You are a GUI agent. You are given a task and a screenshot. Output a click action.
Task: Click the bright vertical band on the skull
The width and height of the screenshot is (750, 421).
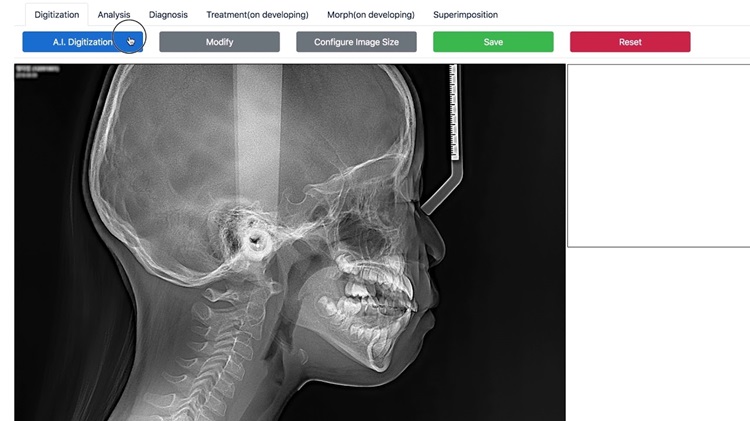(x=258, y=134)
